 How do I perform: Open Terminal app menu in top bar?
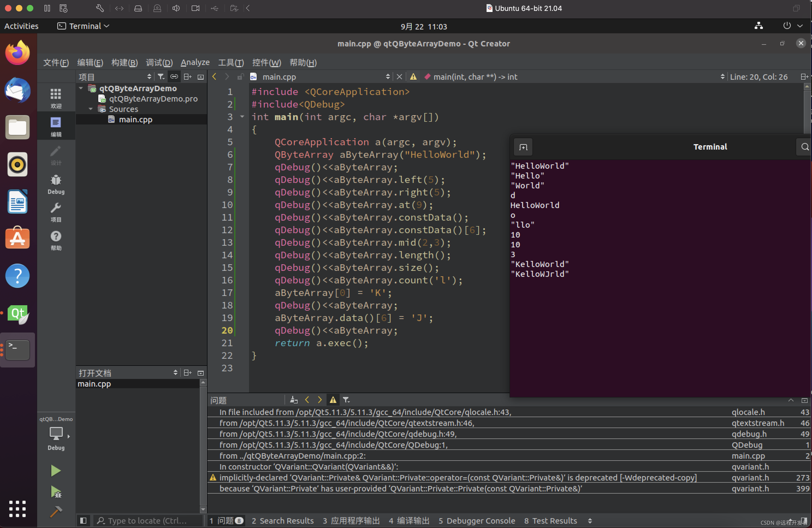pyautogui.click(x=83, y=26)
